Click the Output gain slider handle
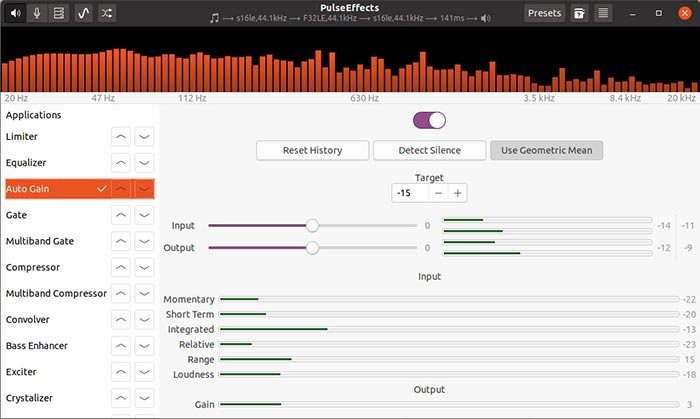The image size is (700, 419). (312, 247)
